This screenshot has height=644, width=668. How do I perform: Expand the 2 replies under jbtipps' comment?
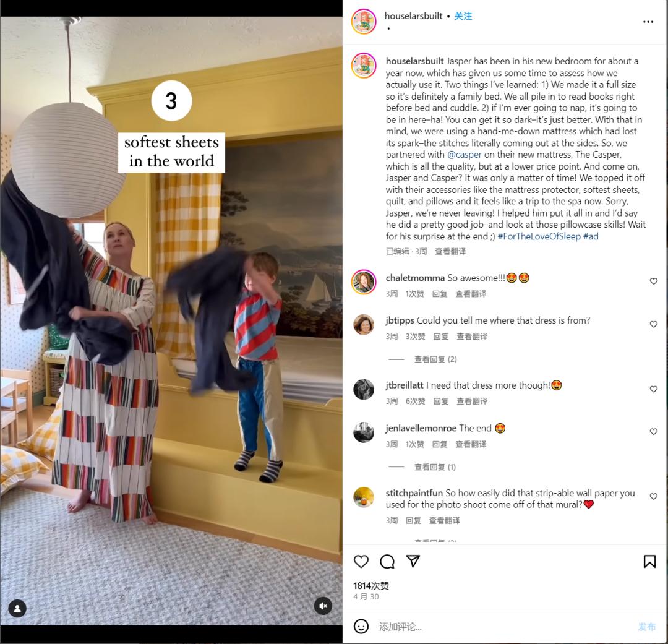[435, 359]
